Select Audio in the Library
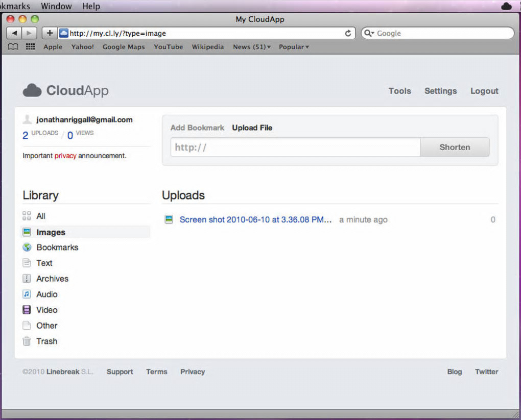Viewport: 521px width, 420px height. click(47, 294)
